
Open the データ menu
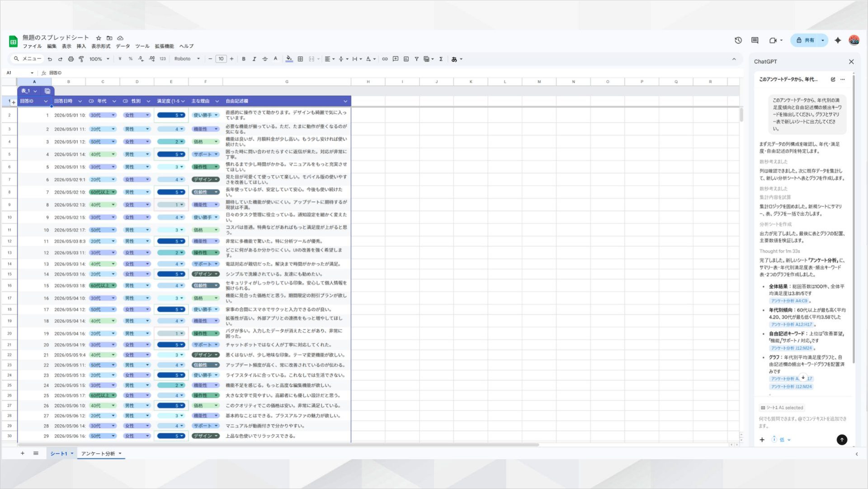(123, 46)
